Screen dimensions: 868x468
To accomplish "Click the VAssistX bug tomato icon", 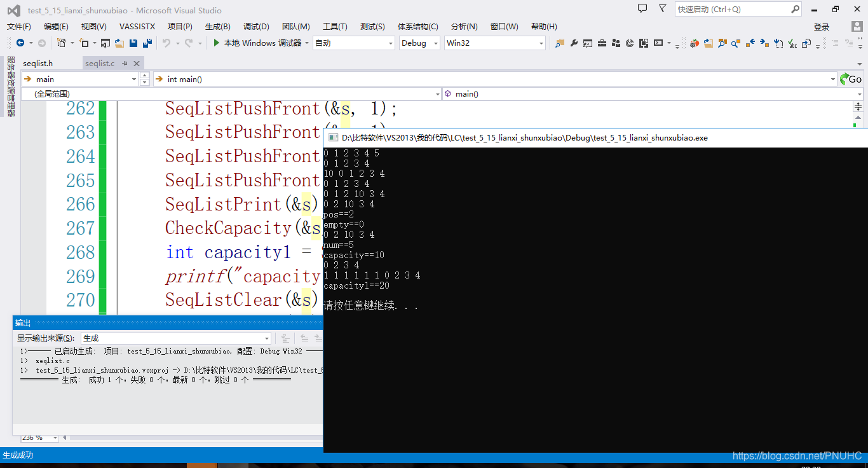I will [x=695, y=43].
